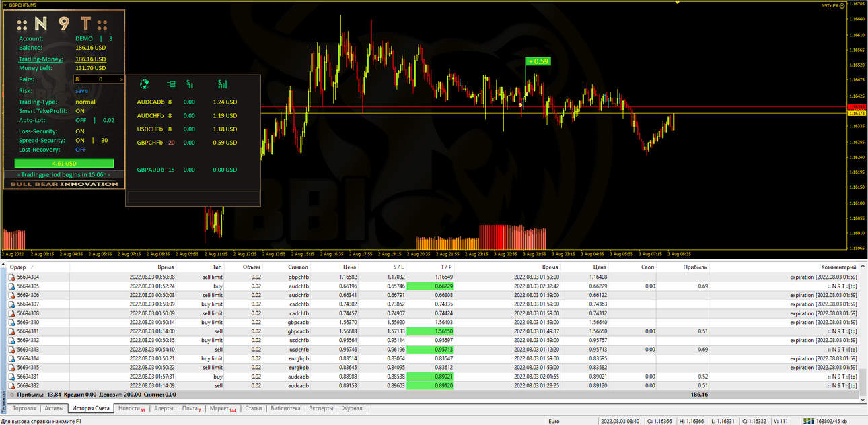Image resolution: width=868 pixels, height=425 pixels.
Task: Toggle Spread-Security ON value
Action: 80,141
